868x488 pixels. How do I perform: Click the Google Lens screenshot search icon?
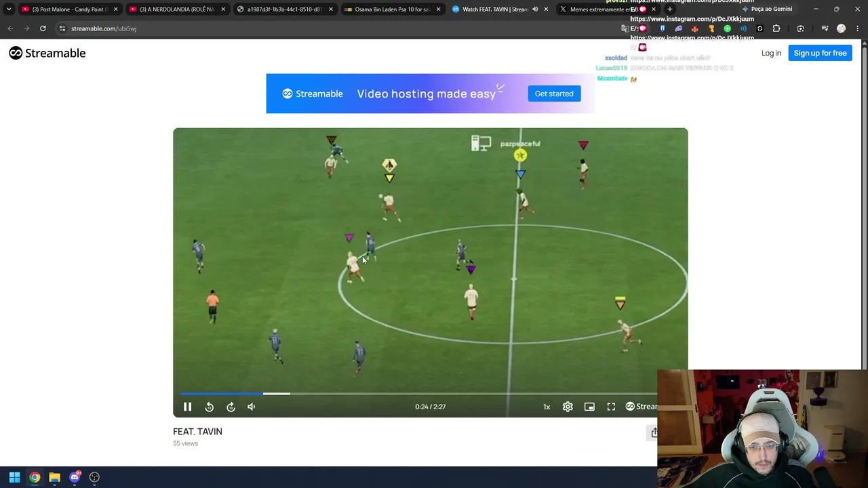(x=801, y=28)
